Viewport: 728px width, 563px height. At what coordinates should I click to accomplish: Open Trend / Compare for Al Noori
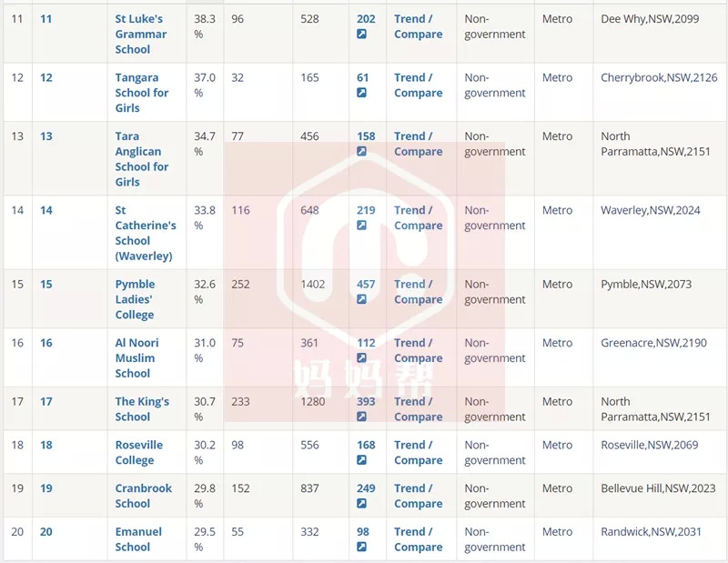point(418,350)
